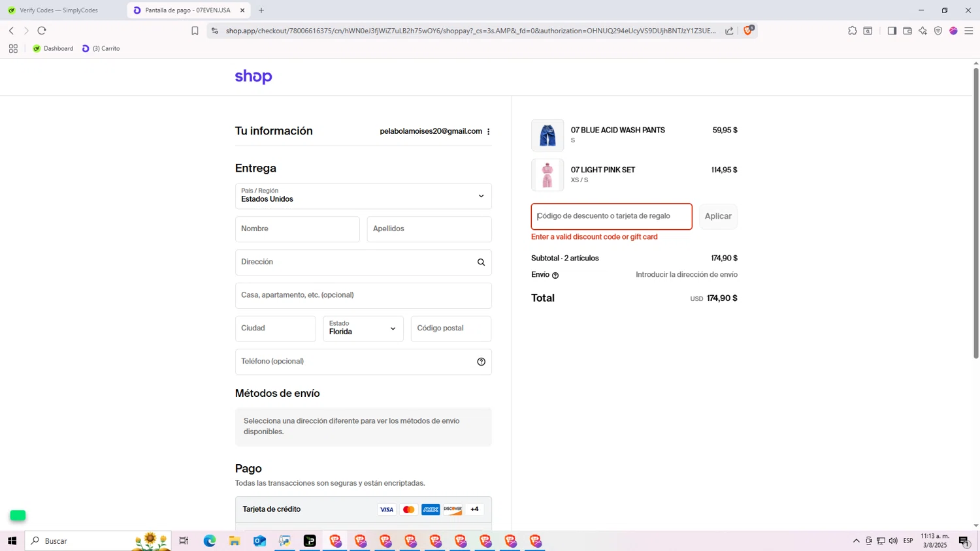Select the Tarjeta de crédito payment option
980x551 pixels.
(363, 509)
